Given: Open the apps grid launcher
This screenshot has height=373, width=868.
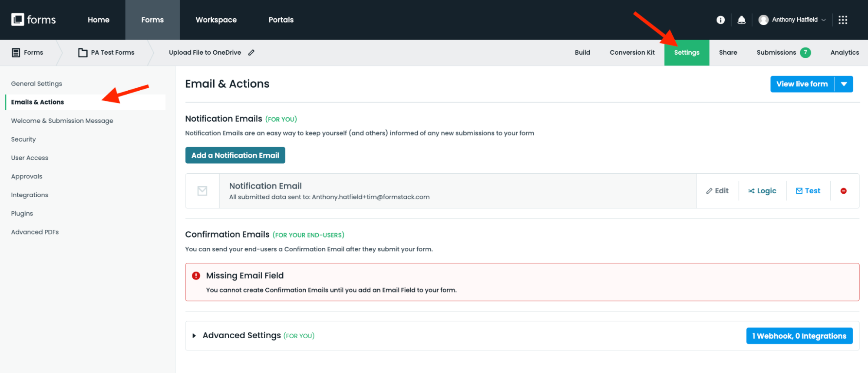Looking at the screenshot, I should (843, 20).
